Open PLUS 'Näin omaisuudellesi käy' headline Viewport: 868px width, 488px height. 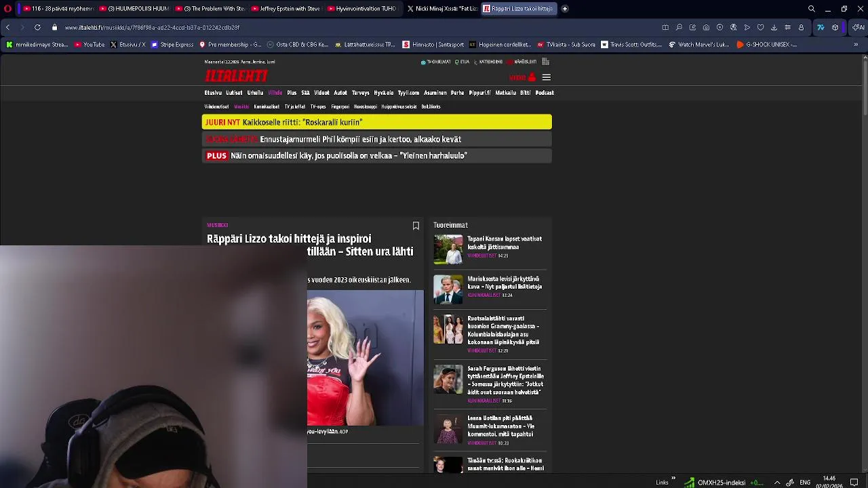pyautogui.click(x=376, y=155)
